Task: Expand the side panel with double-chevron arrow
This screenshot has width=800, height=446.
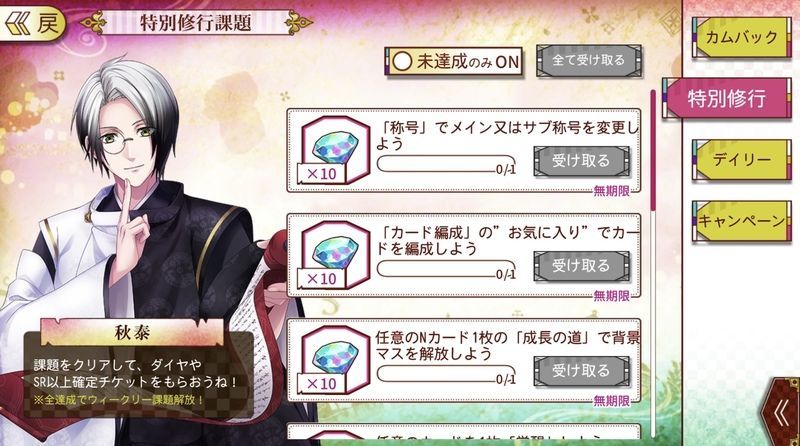Action: pos(781,414)
